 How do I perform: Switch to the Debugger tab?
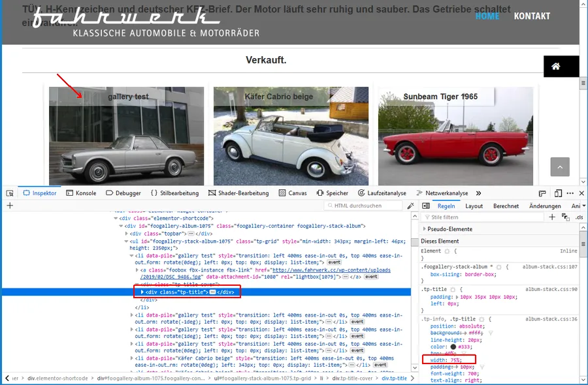point(123,193)
